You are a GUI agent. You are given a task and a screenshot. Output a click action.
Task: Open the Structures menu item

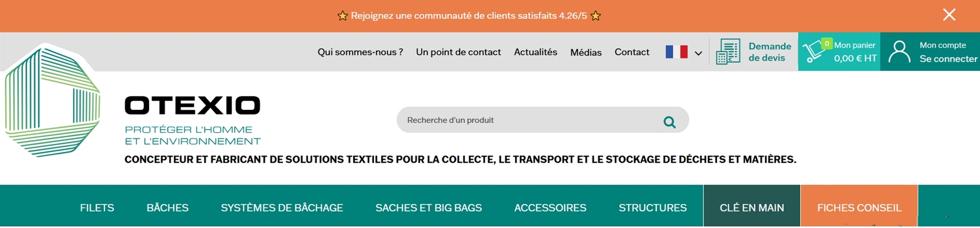653,208
